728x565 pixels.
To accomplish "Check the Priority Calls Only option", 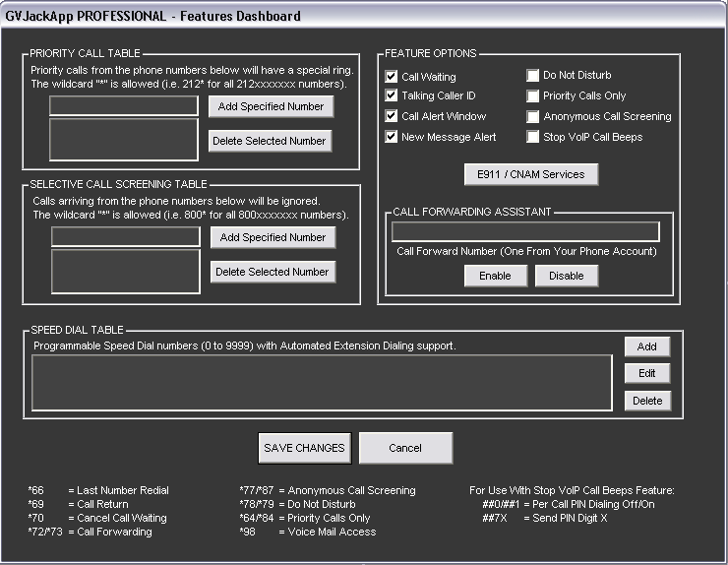I will tap(533, 96).
